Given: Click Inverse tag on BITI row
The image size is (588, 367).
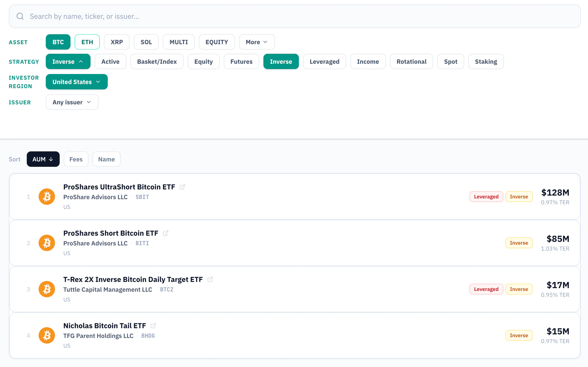Looking at the screenshot, I should (x=519, y=243).
